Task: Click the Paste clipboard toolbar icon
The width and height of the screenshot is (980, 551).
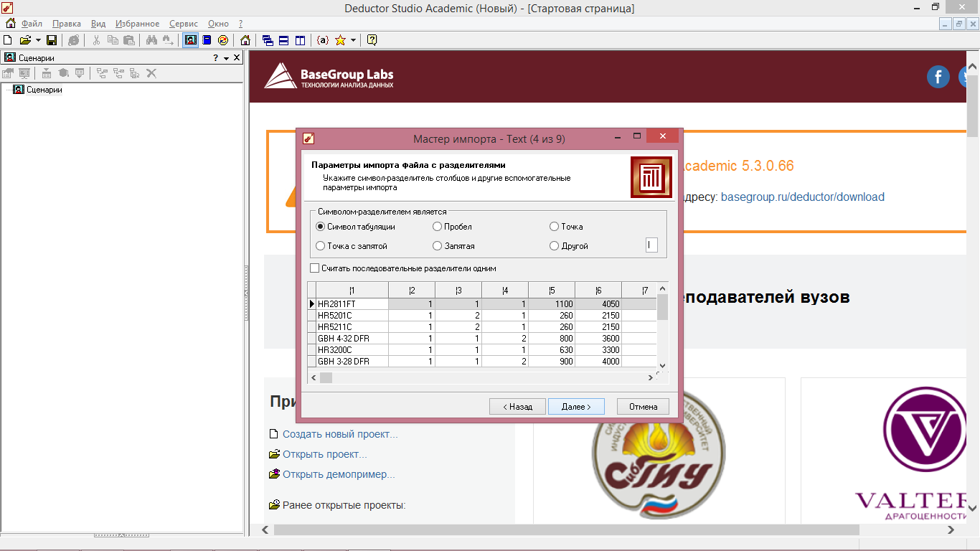Action: coord(129,40)
